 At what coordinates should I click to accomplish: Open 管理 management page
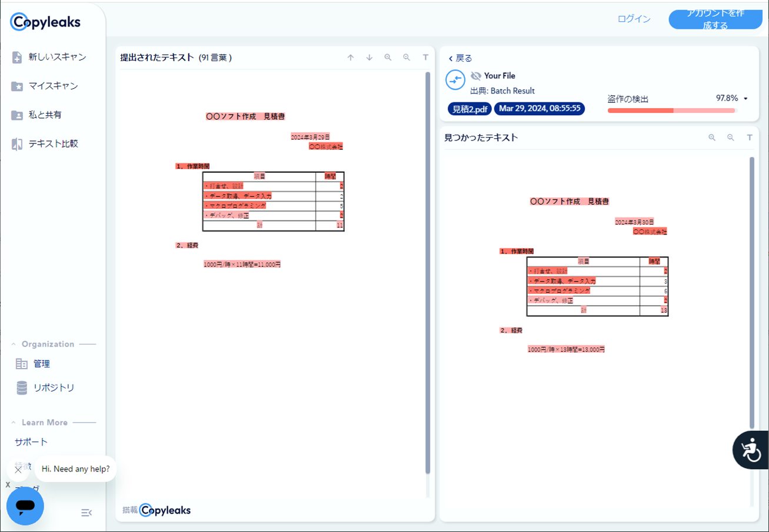coord(41,364)
